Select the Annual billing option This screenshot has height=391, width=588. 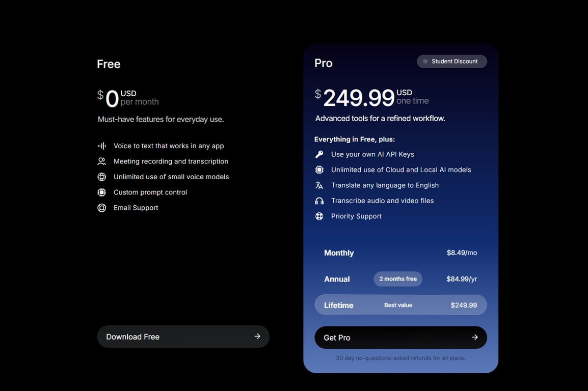(337, 279)
